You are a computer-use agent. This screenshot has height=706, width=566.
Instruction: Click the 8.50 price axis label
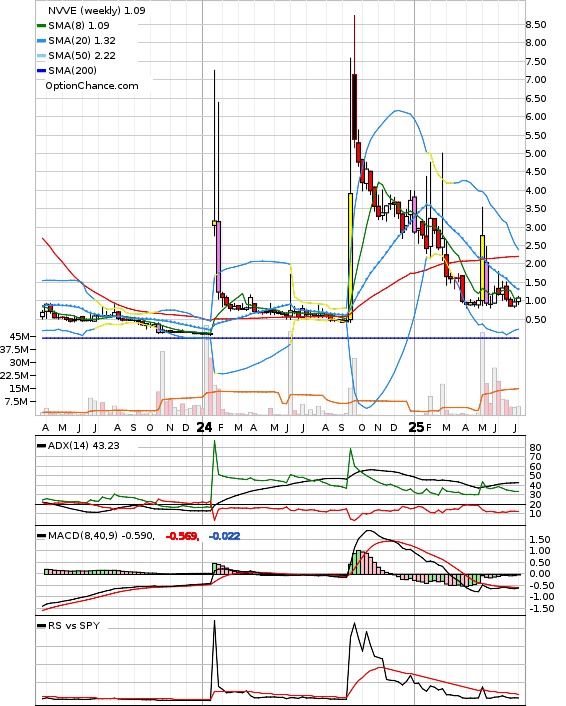point(536,25)
